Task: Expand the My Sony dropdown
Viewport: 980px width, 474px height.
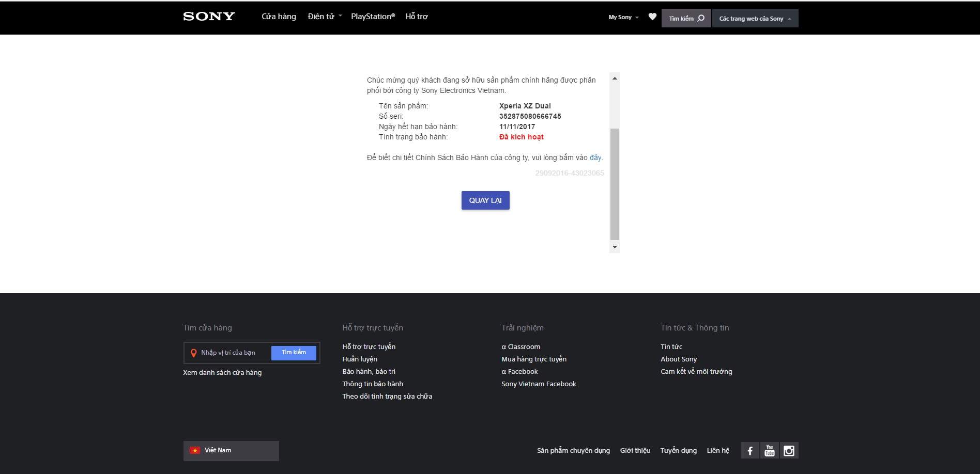Action: (623, 18)
